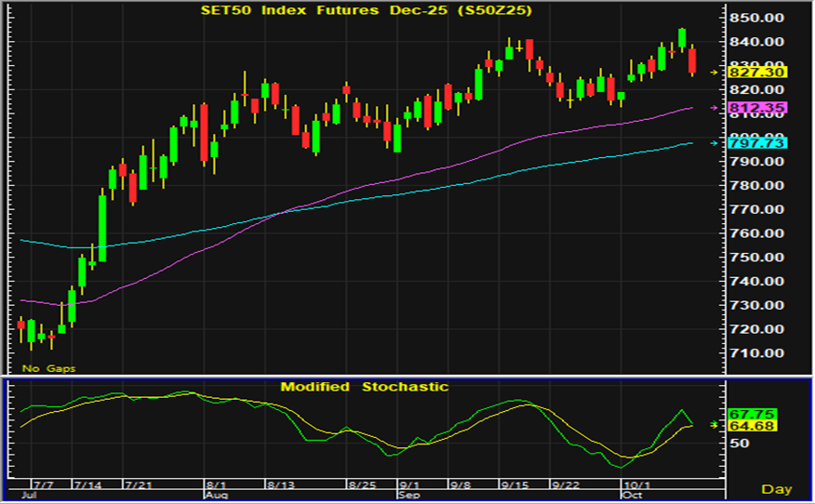Click the yellow arrow beside 827.30
The height and width of the screenshot is (504, 815).
715,73
